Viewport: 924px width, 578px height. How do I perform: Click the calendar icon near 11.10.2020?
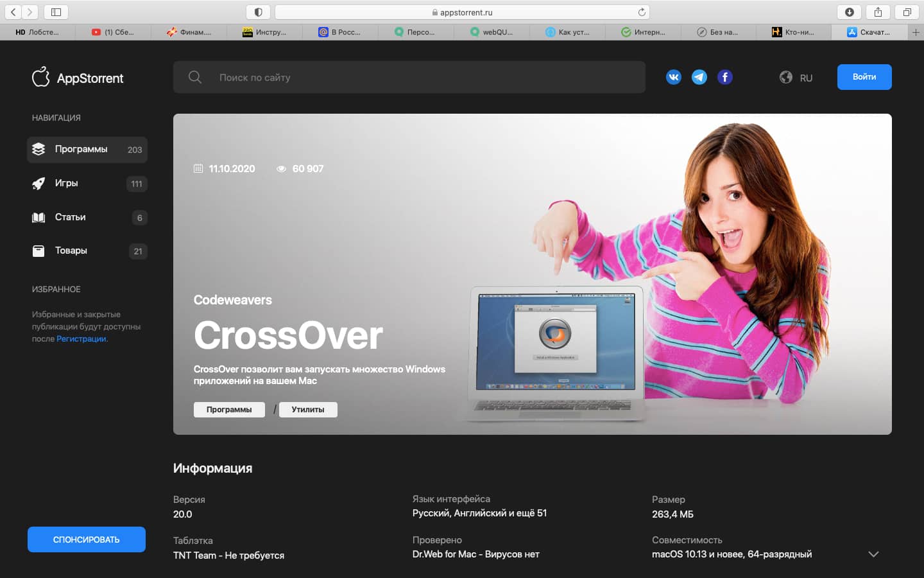[198, 168]
